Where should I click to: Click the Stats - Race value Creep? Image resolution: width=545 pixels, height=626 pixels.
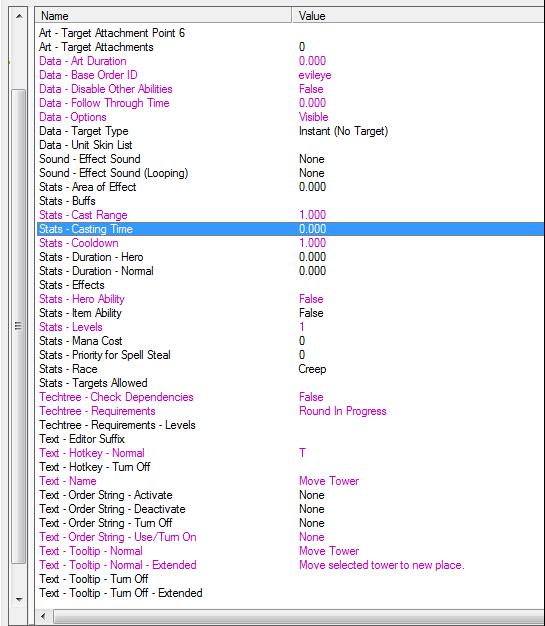(312, 369)
